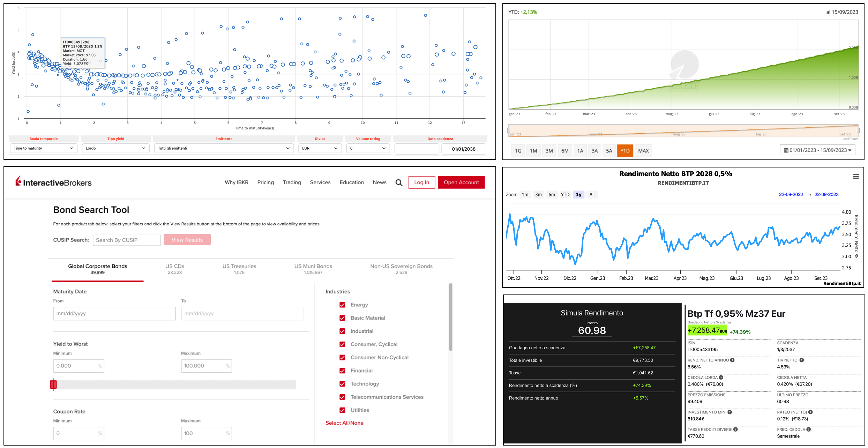
Task: Click the Maturity Date From field
Action: click(114, 313)
